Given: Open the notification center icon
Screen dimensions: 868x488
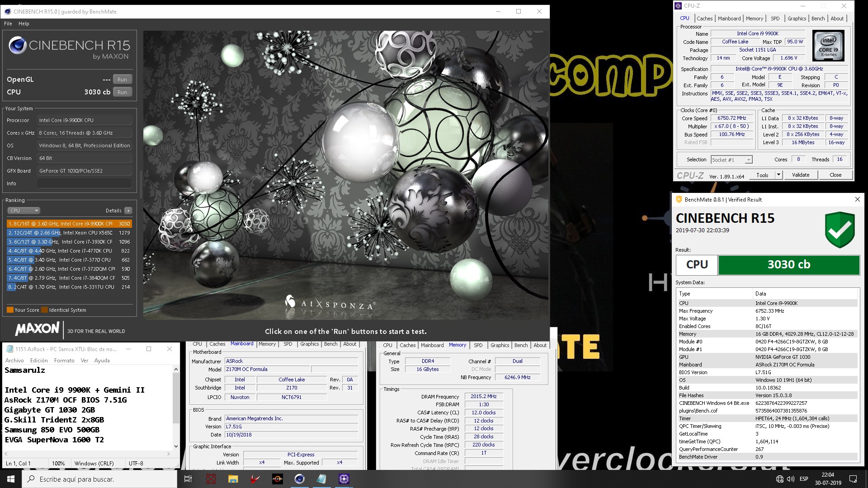Looking at the screenshot, I should 853,479.
